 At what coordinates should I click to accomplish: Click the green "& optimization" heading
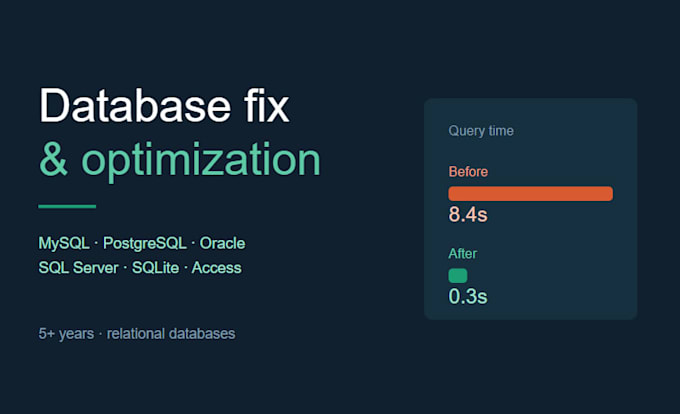tap(180, 161)
